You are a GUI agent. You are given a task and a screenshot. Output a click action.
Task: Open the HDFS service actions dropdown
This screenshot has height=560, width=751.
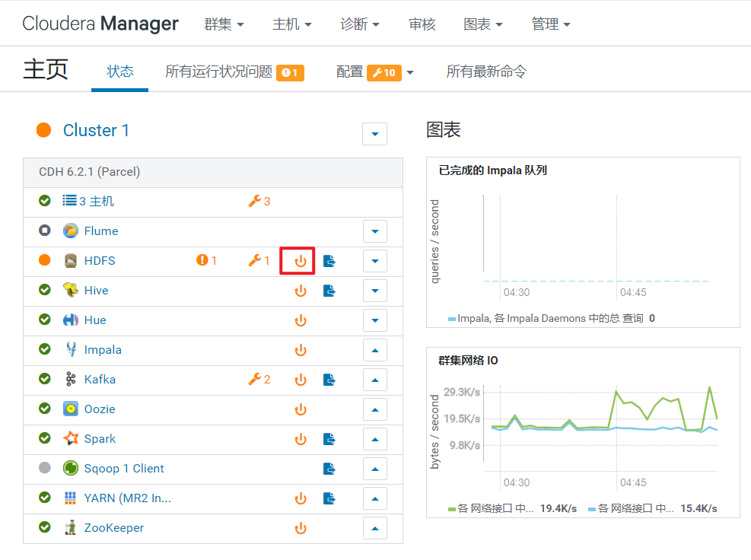(x=375, y=261)
